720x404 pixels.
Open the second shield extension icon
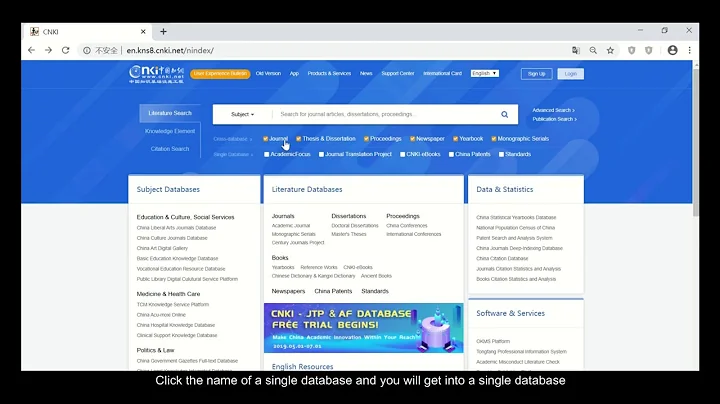click(649, 50)
